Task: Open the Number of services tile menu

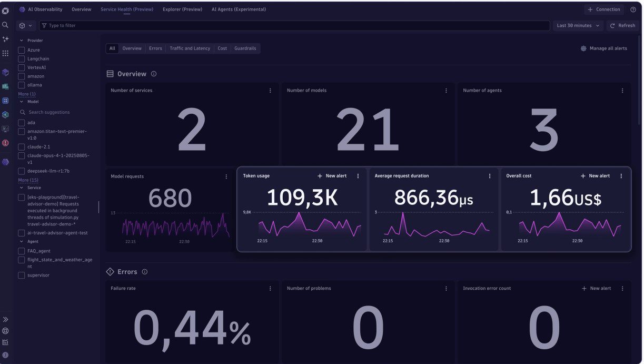Action: pos(270,91)
